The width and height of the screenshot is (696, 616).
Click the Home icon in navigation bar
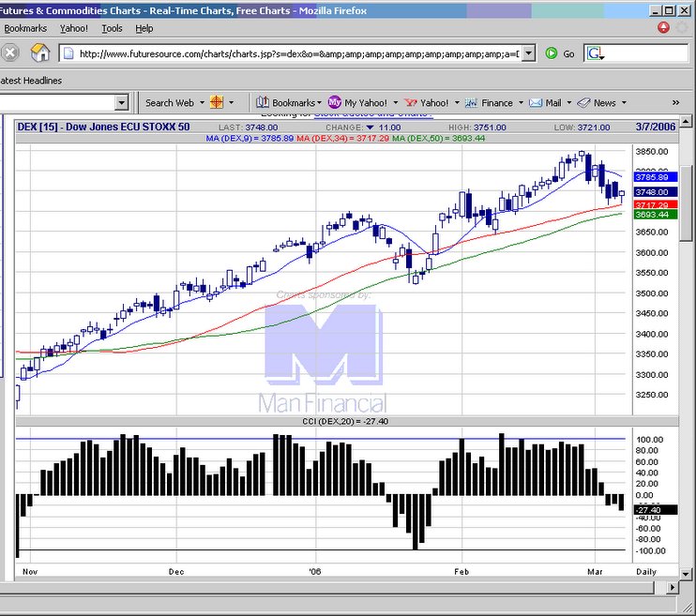pos(40,53)
